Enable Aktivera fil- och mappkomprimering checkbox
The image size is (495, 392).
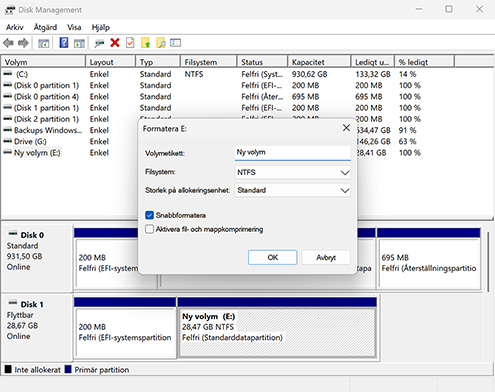click(149, 229)
